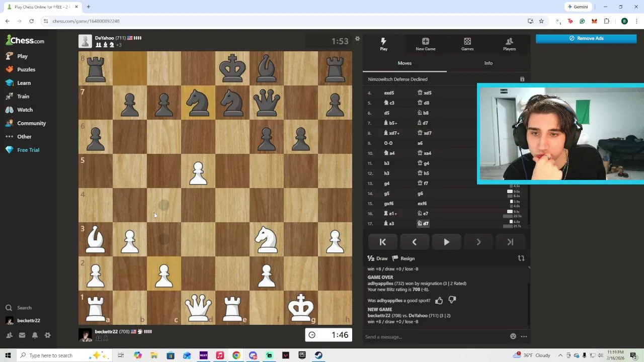Bookmark this page with the star
This screenshot has height=362, width=644.
[541, 21]
